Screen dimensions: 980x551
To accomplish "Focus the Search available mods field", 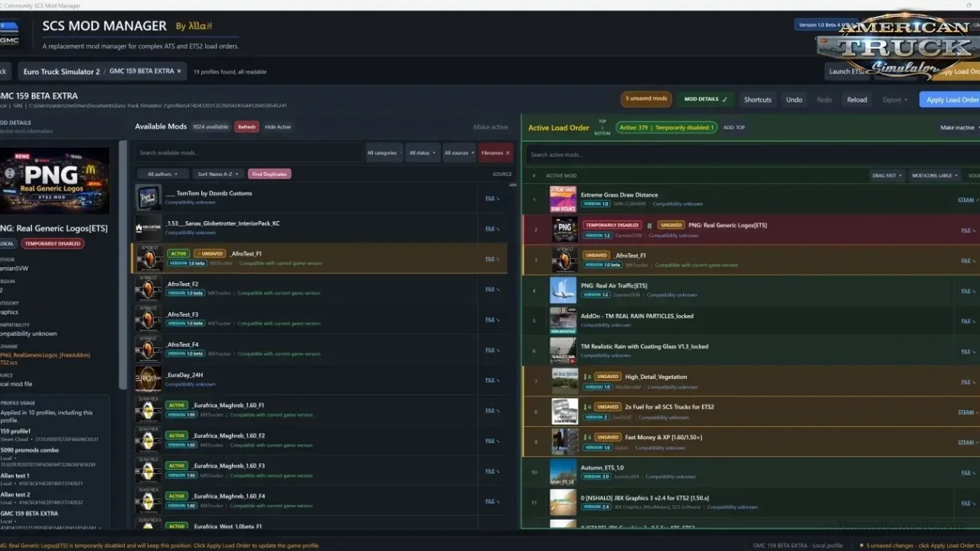I will click(x=248, y=153).
